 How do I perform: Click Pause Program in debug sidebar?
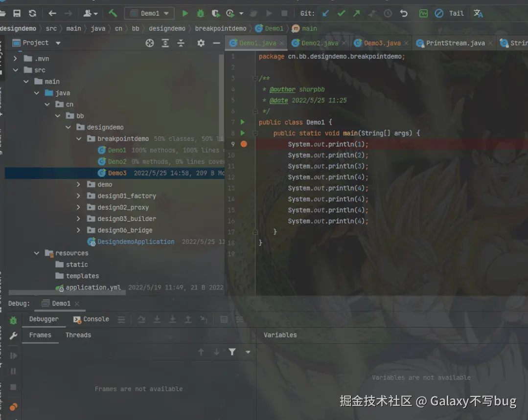[14, 371]
